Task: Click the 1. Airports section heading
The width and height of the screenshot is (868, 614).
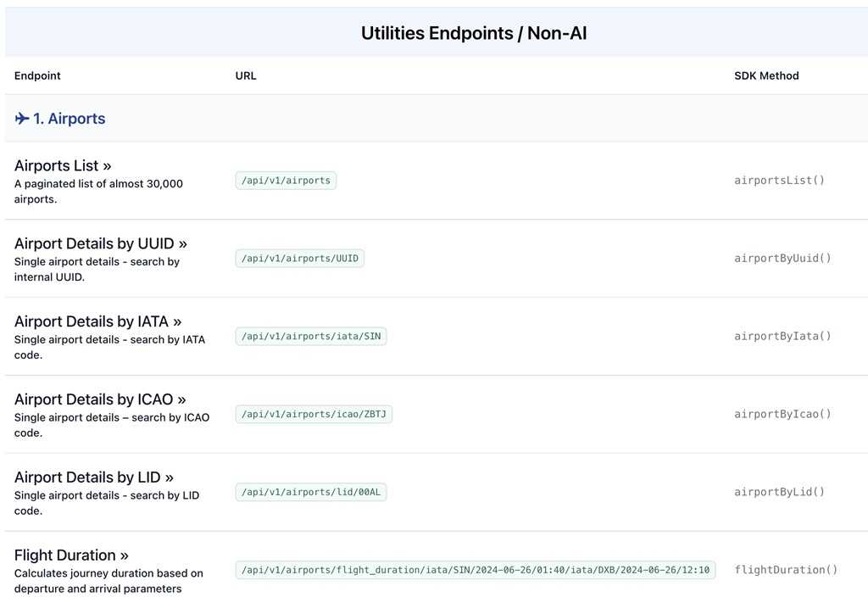Action: pyautogui.click(x=70, y=119)
